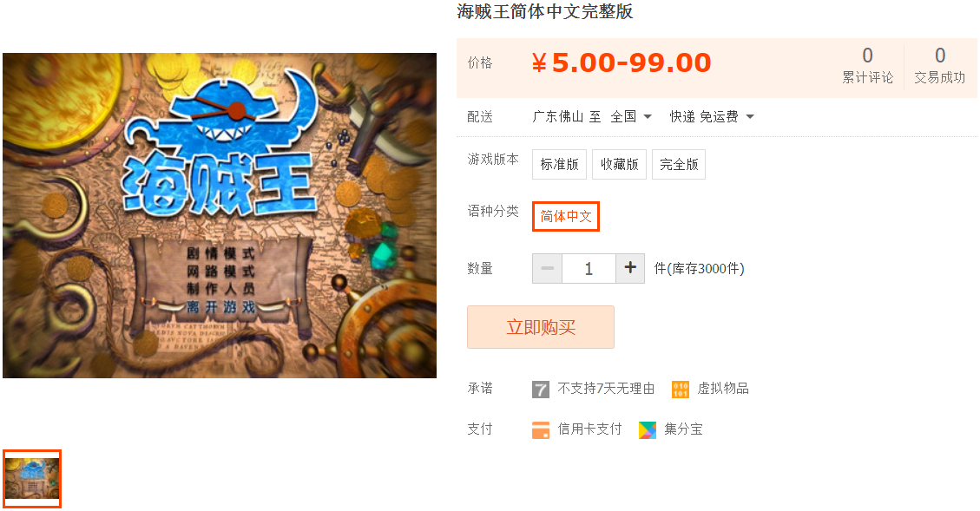Viewport: 980px width, 511px height.
Task: Select the 完全版 game version
Action: (679, 164)
